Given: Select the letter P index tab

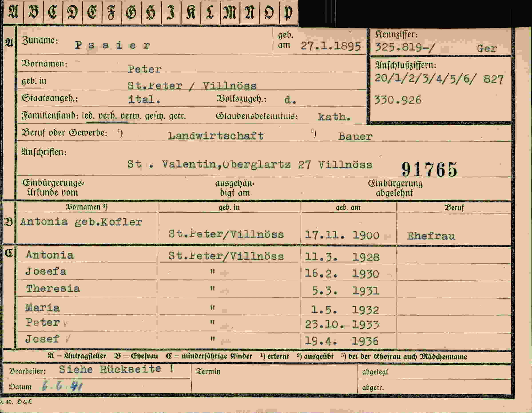Looking at the screenshot, I should point(289,12).
